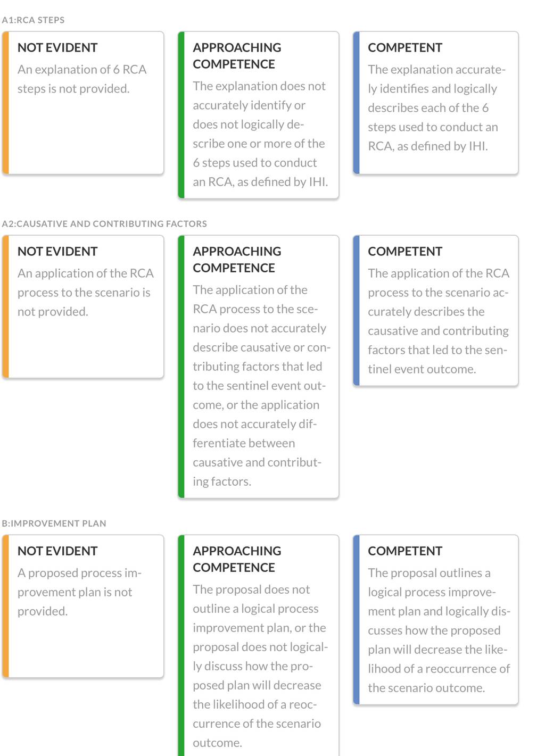Choose the A2 Competent card
Image resolution: width=545 pixels, height=756 pixels.
pos(436,310)
